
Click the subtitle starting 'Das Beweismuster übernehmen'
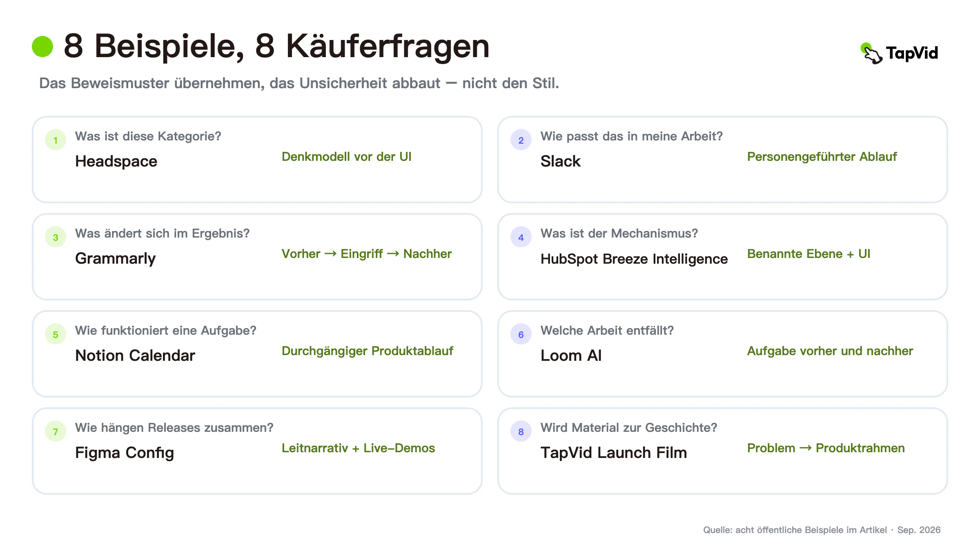tap(299, 83)
